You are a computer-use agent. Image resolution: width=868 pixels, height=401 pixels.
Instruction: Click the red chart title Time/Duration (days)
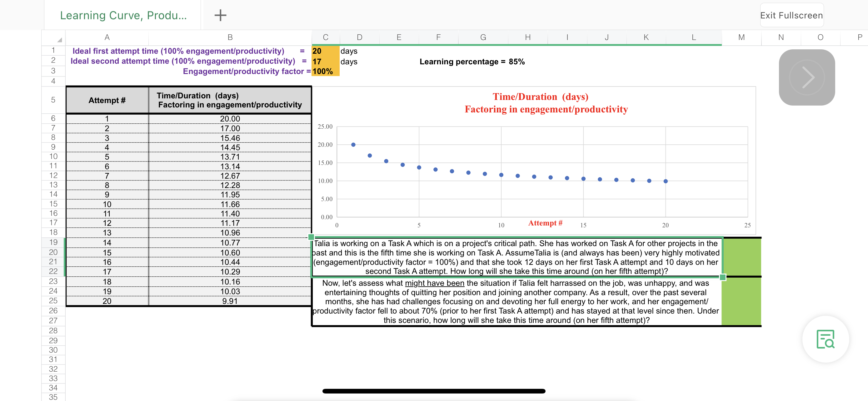541,97
